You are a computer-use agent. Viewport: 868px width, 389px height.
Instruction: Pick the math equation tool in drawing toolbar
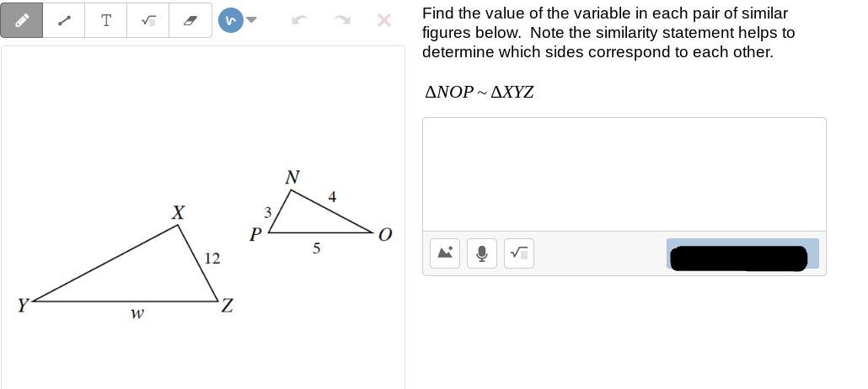point(148,20)
